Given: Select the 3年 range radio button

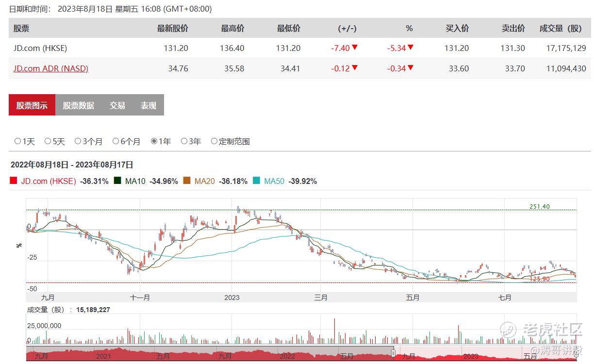Looking at the screenshot, I should pyautogui.click(x=184, y=141).
